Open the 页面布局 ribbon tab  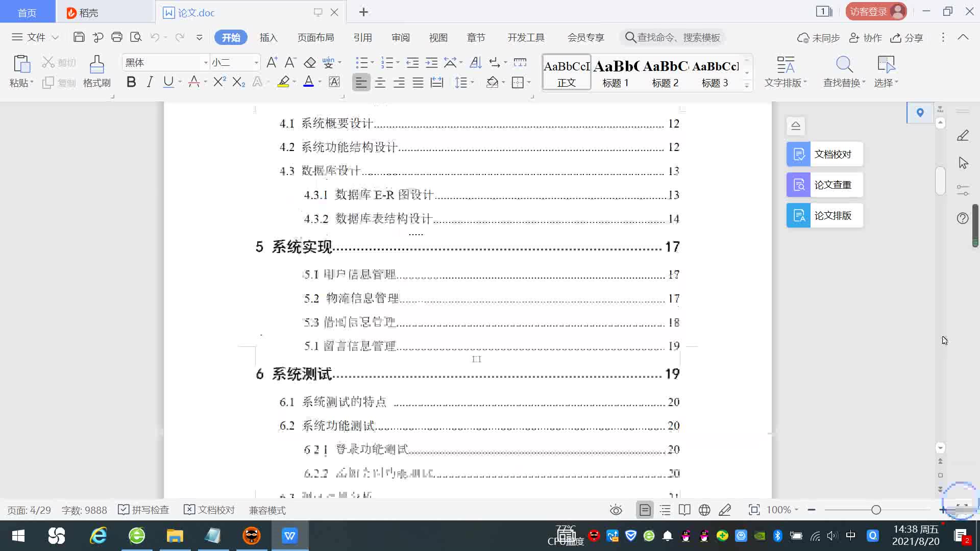315,38
